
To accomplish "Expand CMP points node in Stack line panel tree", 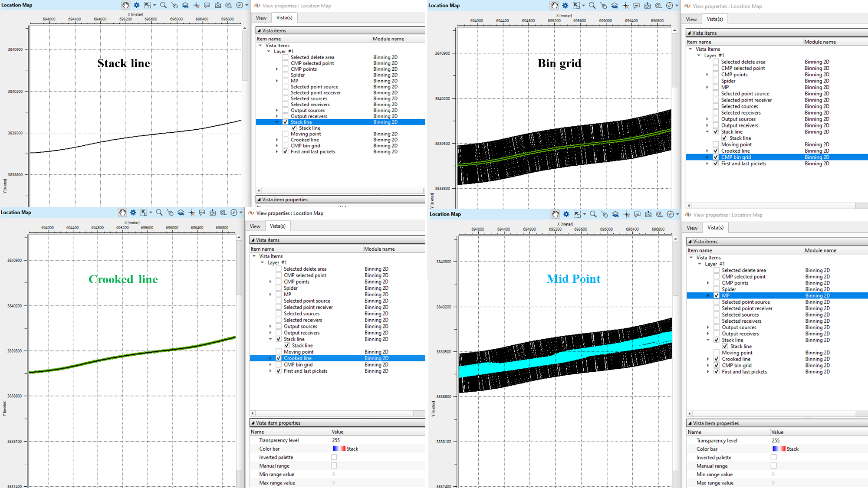I will coord(277,69).
